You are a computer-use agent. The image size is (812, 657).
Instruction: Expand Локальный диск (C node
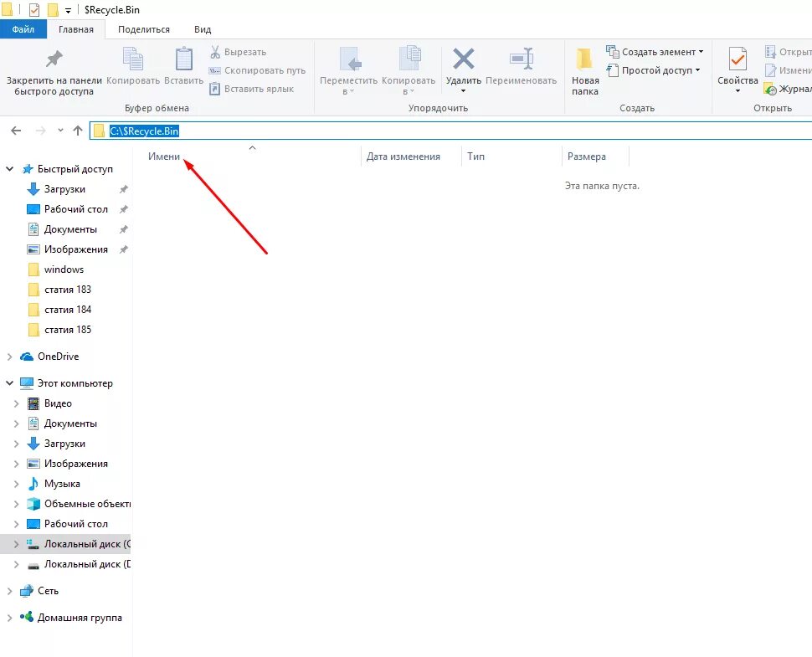(16, 544)
